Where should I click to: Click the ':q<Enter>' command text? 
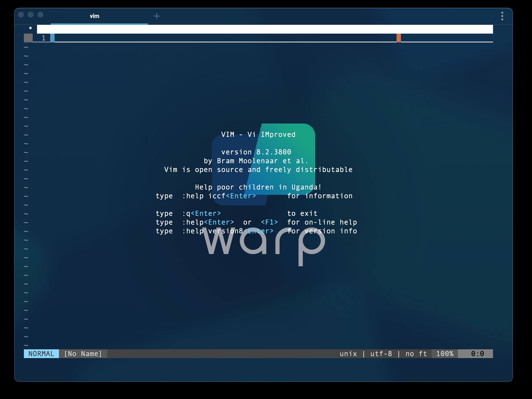(x=202, y=213)
